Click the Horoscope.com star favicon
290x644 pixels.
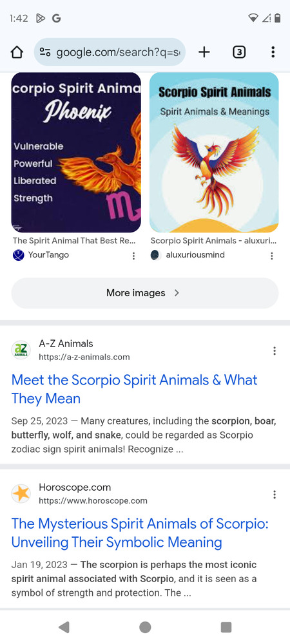(x=21, y=494)
